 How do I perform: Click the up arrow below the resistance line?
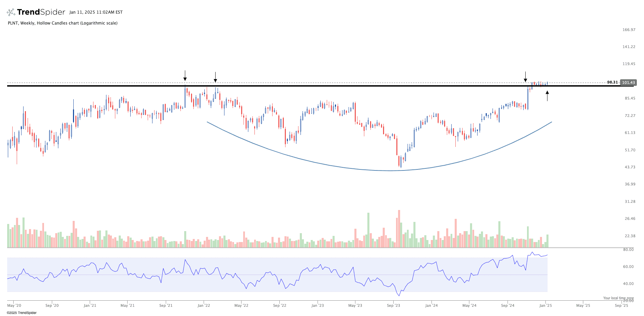[x=547, y=96]
